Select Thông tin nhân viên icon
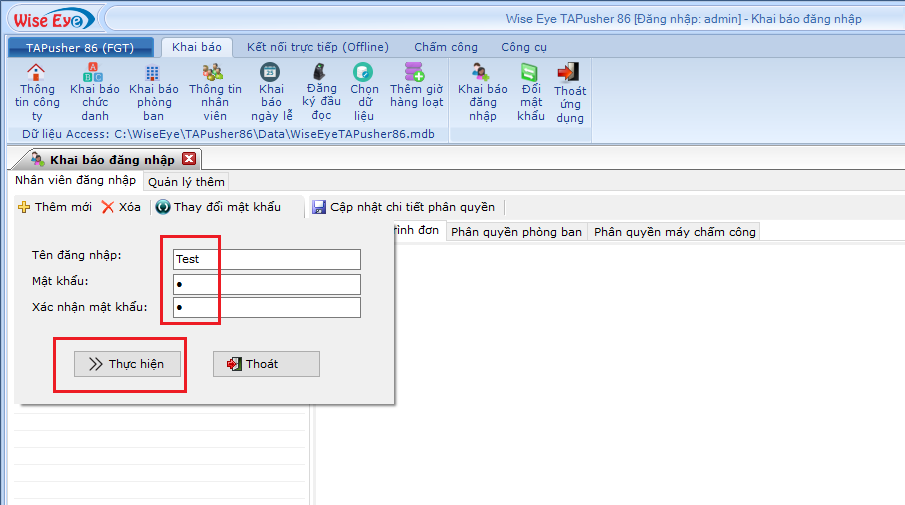 [214, 73]
